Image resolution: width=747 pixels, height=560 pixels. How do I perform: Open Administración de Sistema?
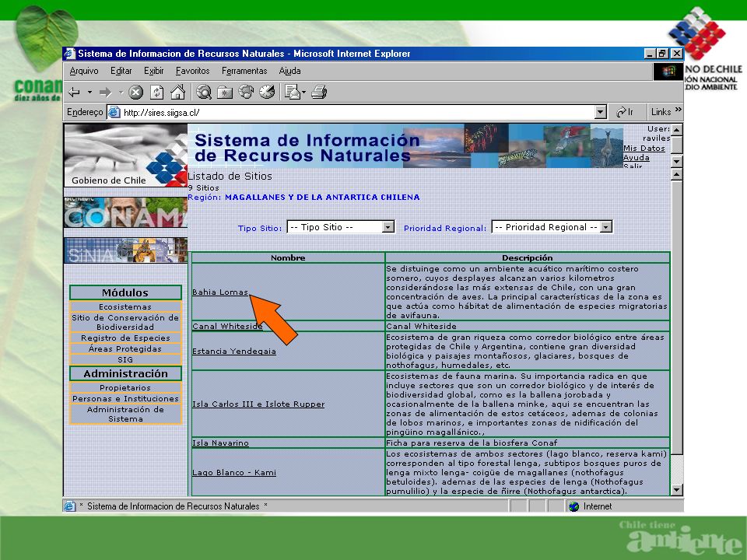[x=125, y=415]
